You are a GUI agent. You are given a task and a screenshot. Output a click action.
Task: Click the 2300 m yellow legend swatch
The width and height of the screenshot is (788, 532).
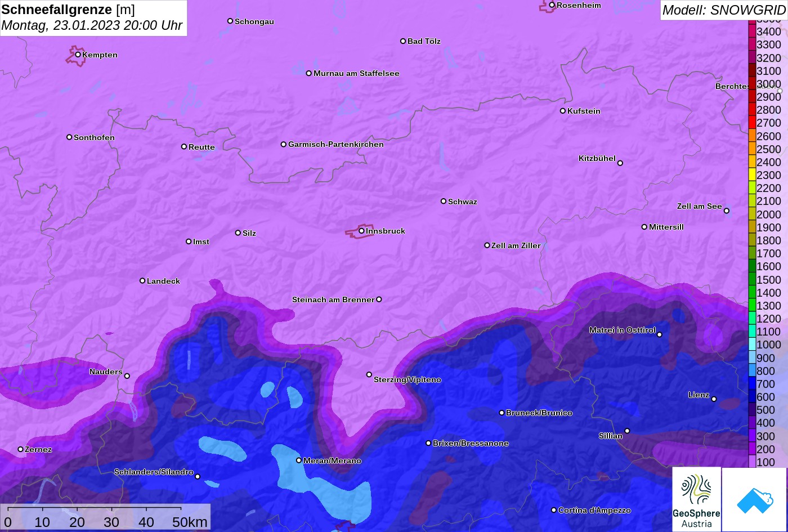[752, 175]
